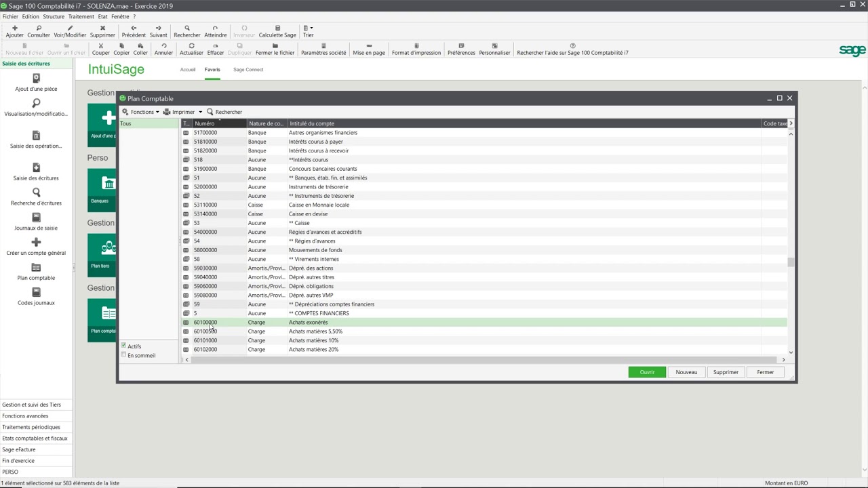
Task: Expand the Fonctions dropdown in Plan Comptable
Action: pos(140,112)
